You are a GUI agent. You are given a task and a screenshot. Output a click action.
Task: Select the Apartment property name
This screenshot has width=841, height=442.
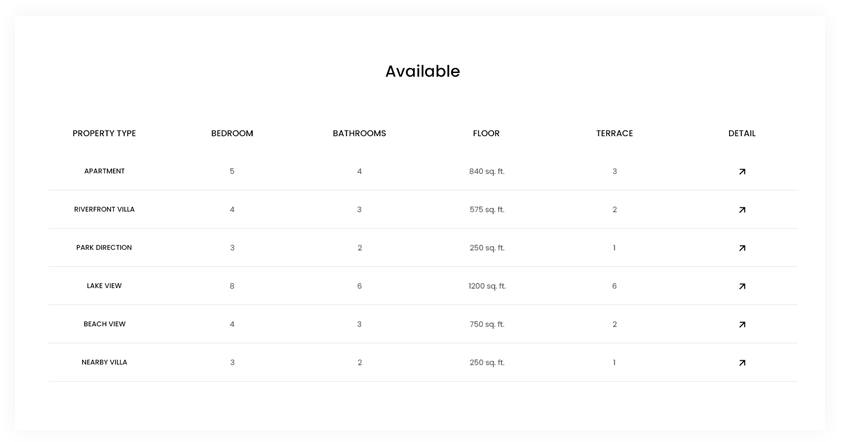point(104,171)
